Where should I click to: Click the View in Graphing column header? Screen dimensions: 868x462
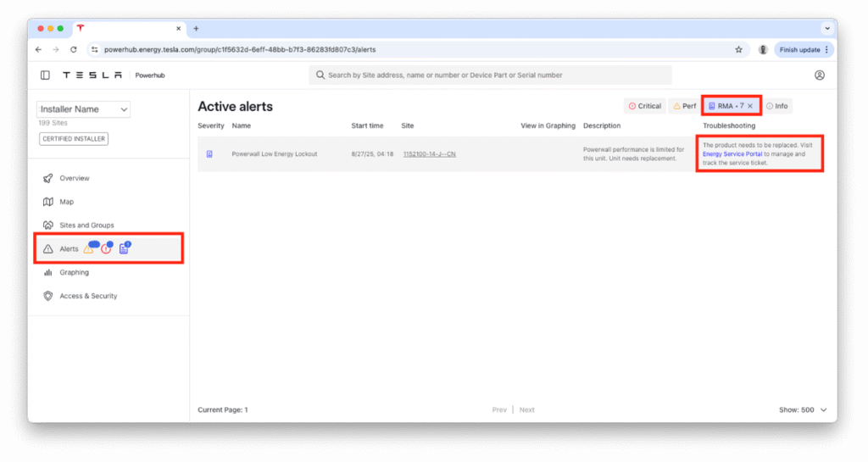(548, 125)
